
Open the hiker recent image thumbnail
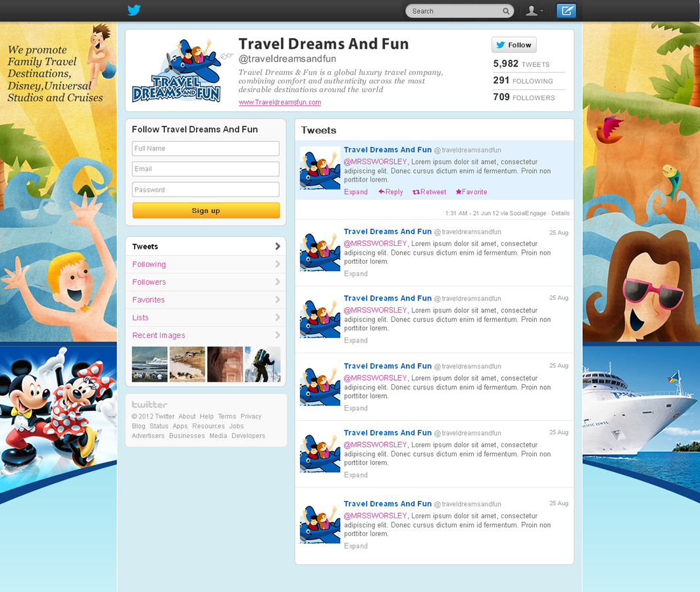(262, 364)
